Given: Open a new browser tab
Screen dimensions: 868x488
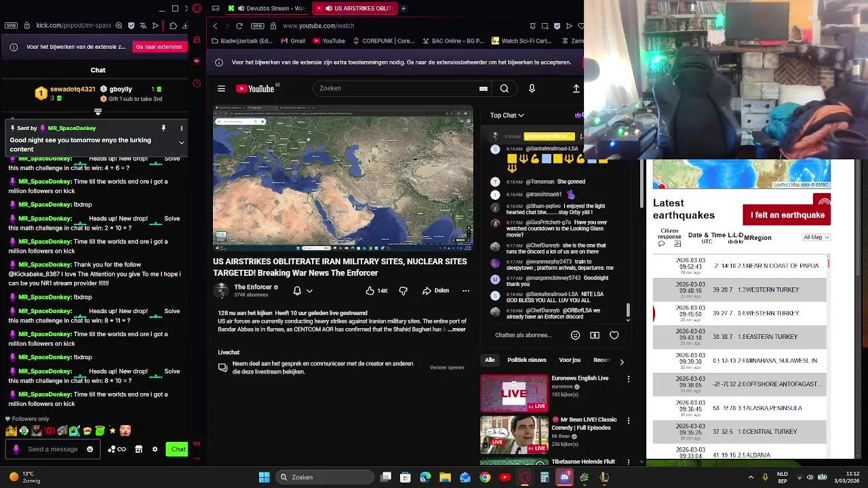Looking at the screenshot, I should (403, 8).
